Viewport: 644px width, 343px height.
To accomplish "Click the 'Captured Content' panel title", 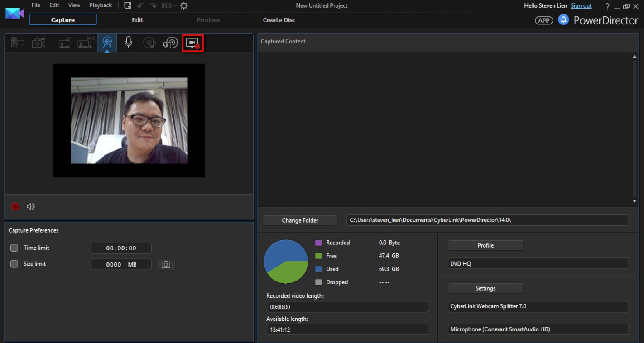I will (283, 41).
